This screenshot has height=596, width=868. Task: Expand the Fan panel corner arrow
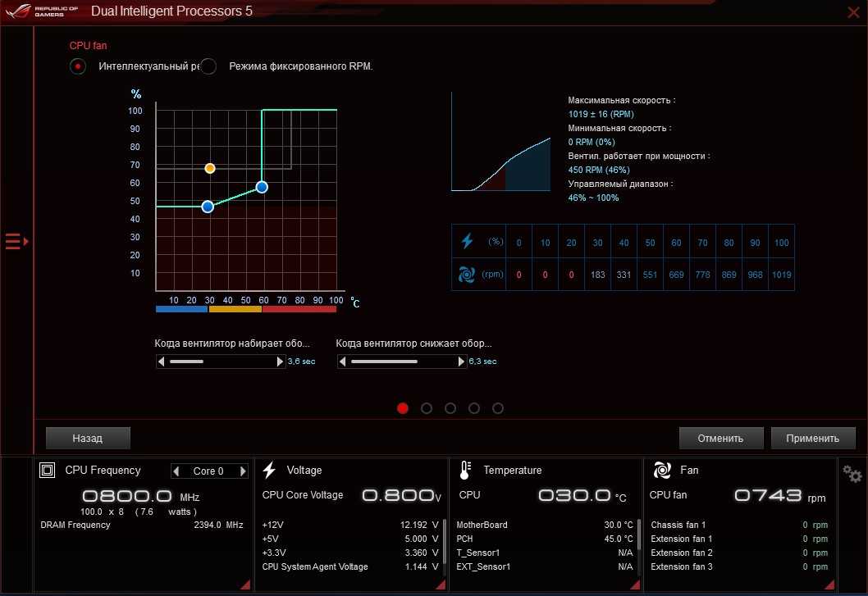(x=829, y=583)
